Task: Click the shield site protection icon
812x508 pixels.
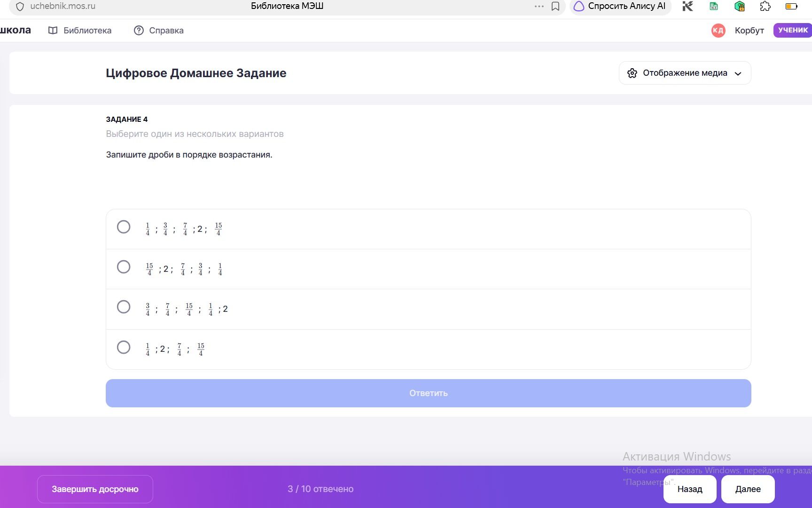Action: click(20, 7)
